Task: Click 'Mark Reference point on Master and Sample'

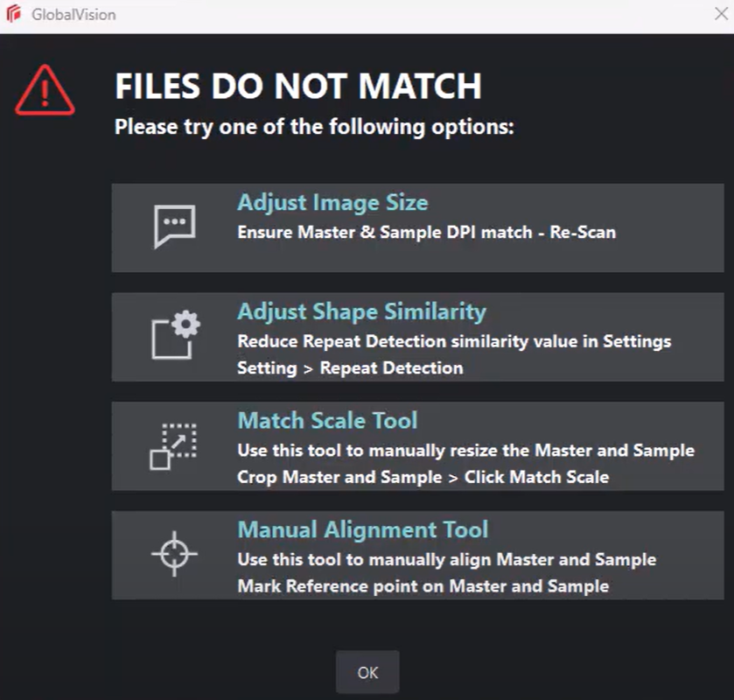Action: point(423,586)
